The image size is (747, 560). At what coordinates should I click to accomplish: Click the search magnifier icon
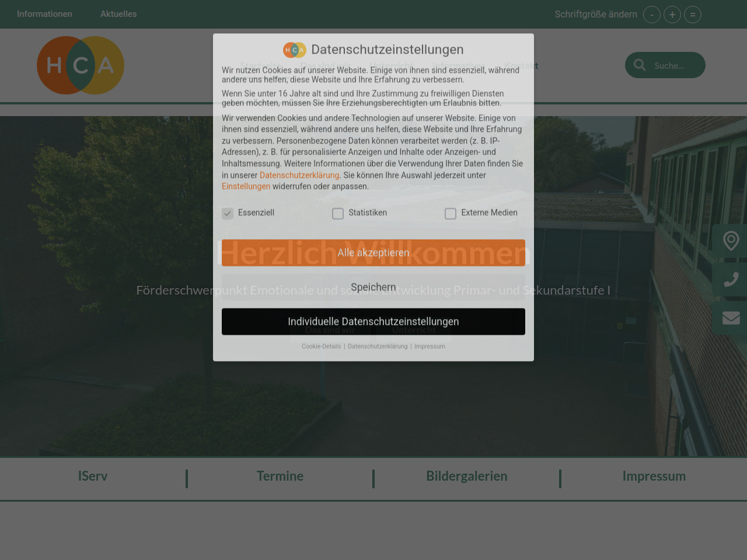640,65
